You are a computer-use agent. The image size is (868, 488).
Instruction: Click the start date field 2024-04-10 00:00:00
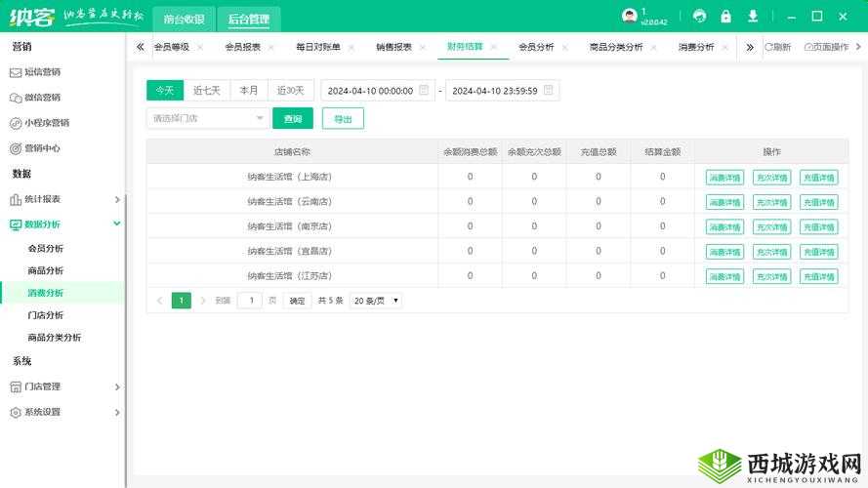(x=378, y=90)
